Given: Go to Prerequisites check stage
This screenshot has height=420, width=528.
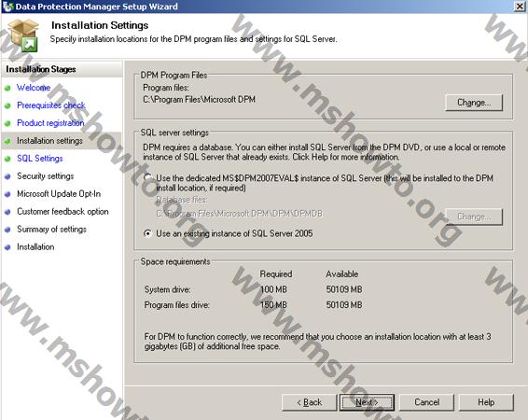Looking at the screenshot, I should click(51, 105).
